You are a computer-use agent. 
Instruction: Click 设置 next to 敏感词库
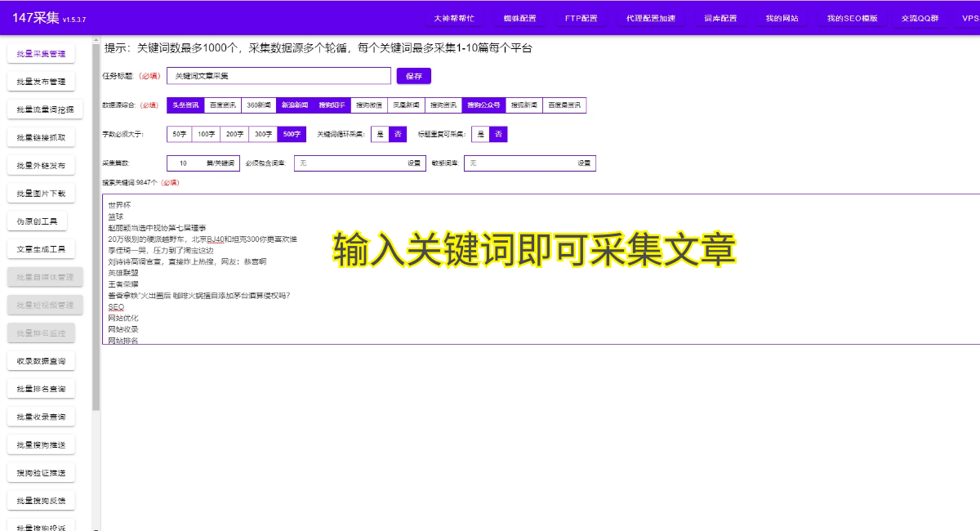pyautogui.click(x=586, y=163)
